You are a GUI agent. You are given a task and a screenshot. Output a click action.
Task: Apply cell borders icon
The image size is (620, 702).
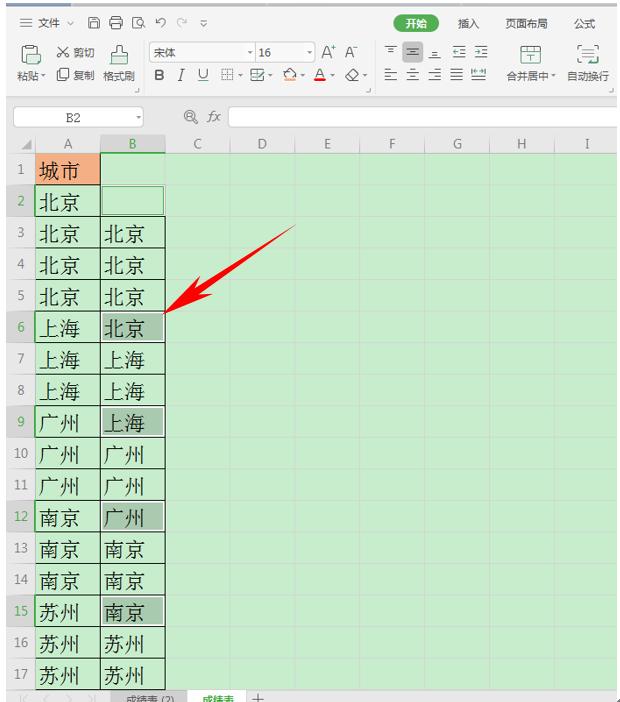227,75
